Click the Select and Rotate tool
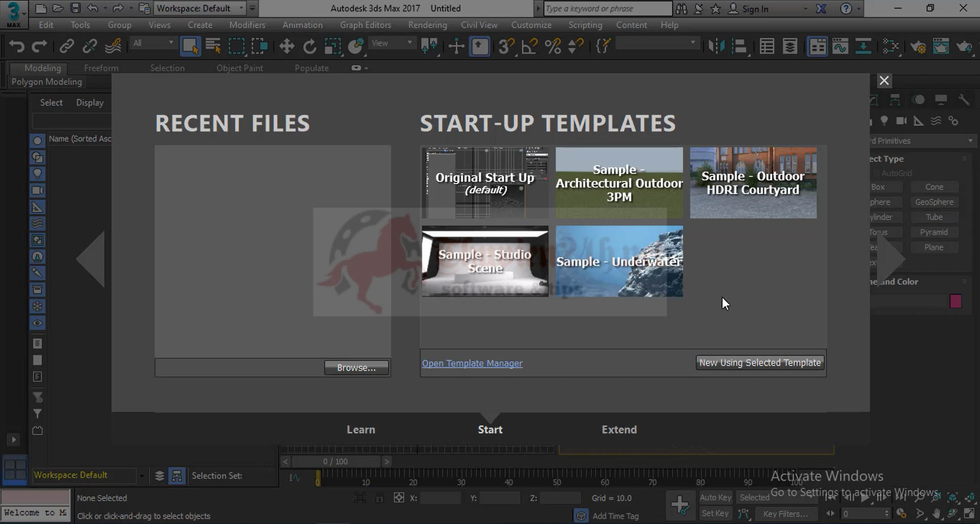980x524 pixels. point(309,47)
